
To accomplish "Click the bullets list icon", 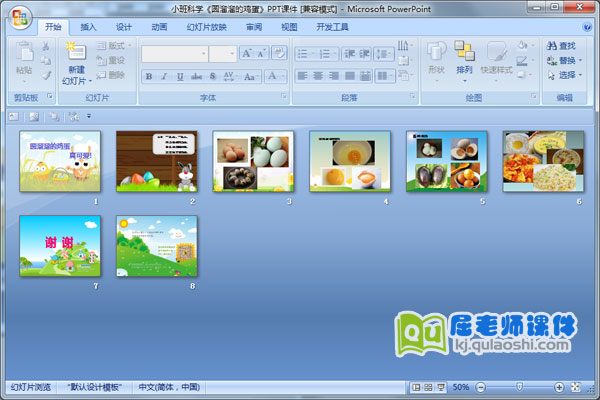I will pyautogui.click(x=305, y=54).
